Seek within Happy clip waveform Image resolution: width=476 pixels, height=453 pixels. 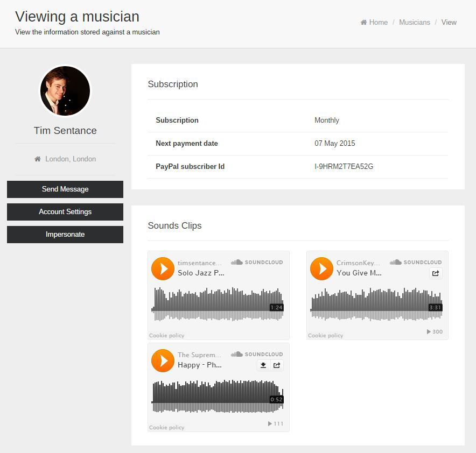[x=218, y=397]
